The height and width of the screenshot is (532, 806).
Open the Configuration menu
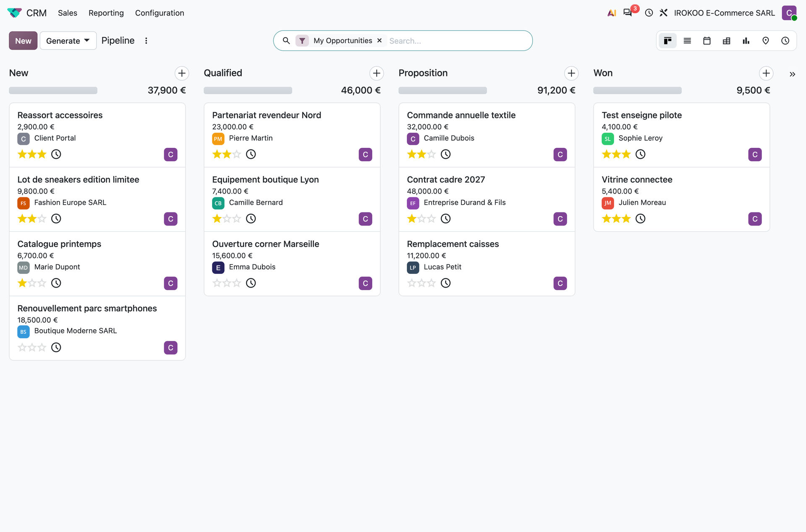[160, 13]
